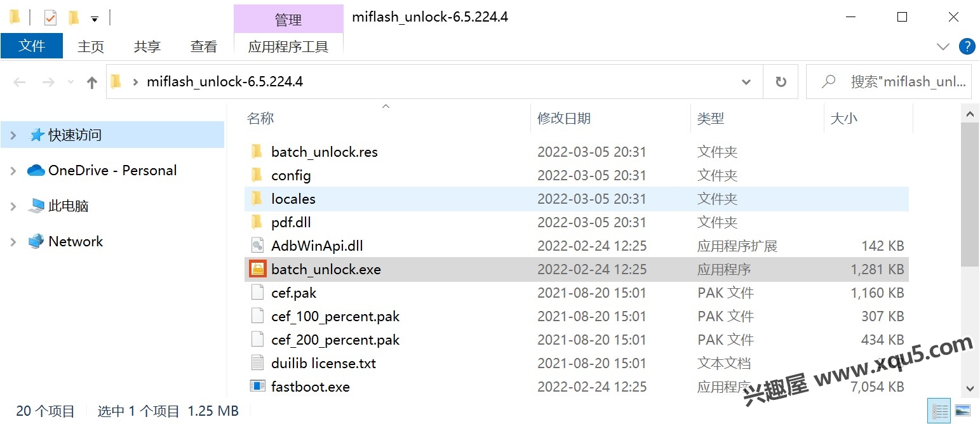
Task: Click the cef_100_percent.pak file icon
Action: pos(257,316)
